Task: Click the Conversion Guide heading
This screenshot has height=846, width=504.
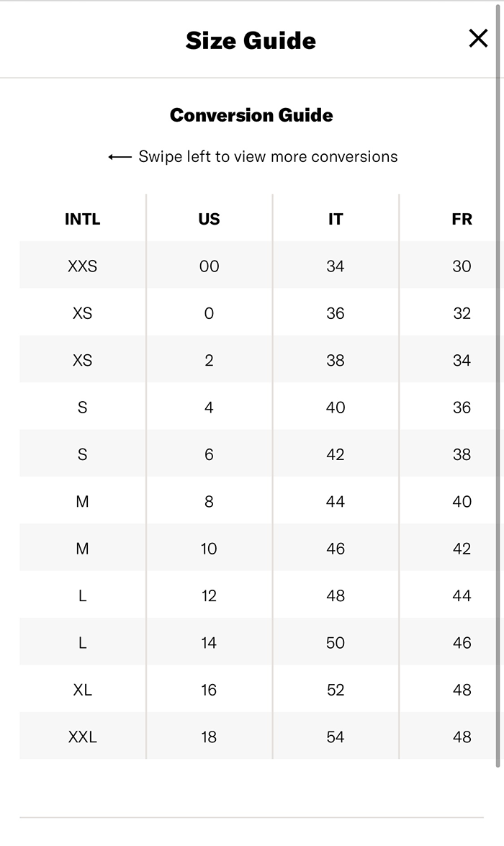Action: [x=251, y=115]
